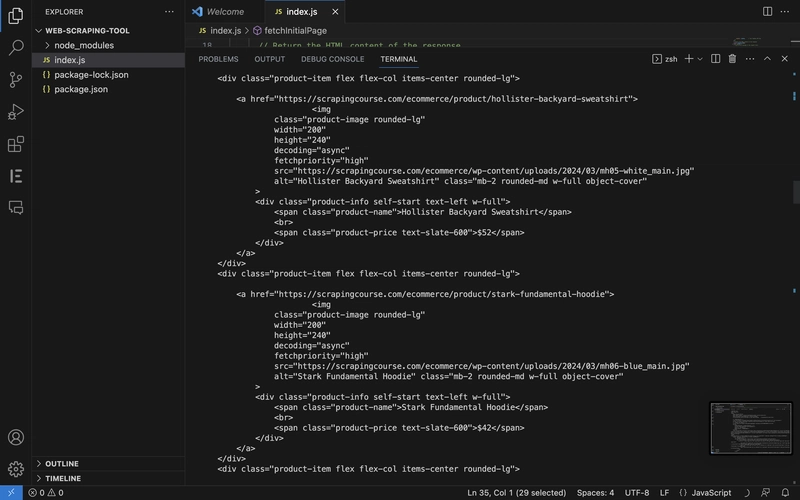800x500 pixels.
Task: Click the notifications bell in status bar
Action: [785, 492]
